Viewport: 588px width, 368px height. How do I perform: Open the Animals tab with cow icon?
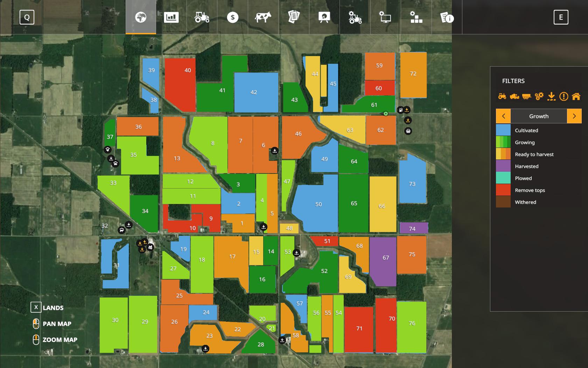tap(263, 17)
